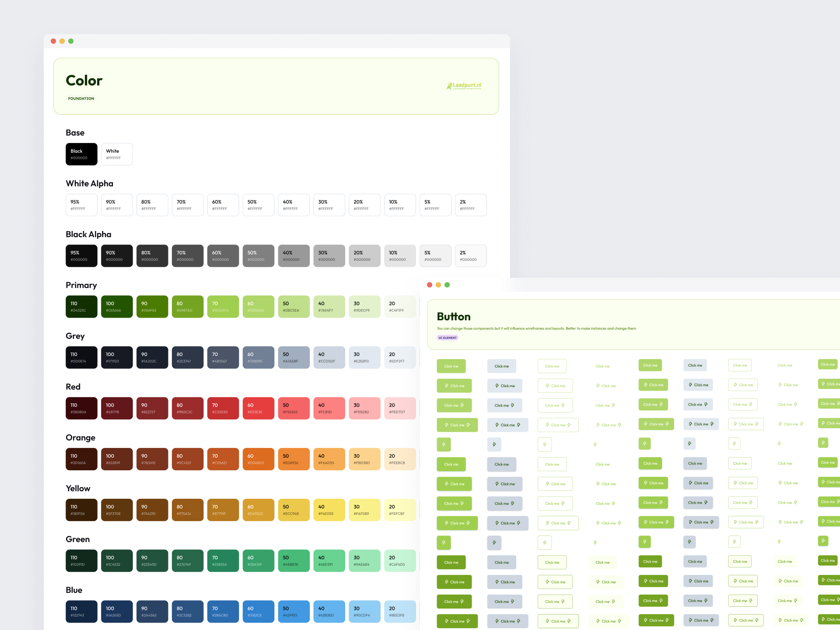840x630 pixels.
Task: Click the Laadpunt.nl logo in Color header
Action: [464, 86]
